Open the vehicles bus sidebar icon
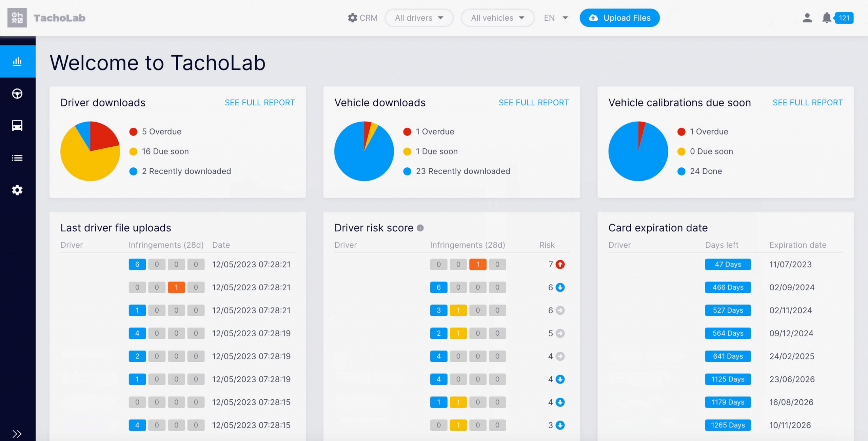The image size is (868, 441). click(17, 126)
